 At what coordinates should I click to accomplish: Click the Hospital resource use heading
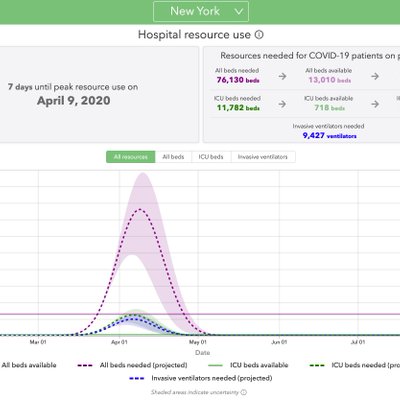tap(194, 35)
